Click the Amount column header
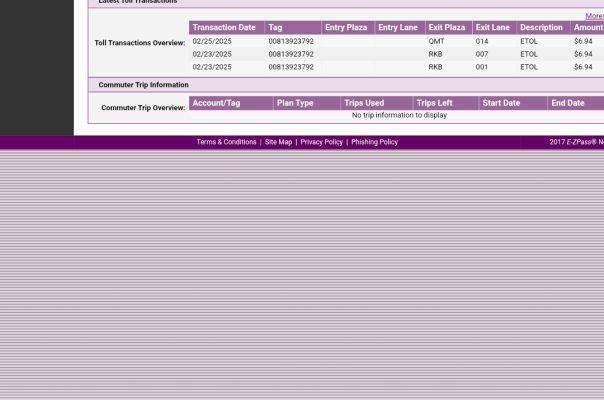The image size is (604, 400). (588, 28)
